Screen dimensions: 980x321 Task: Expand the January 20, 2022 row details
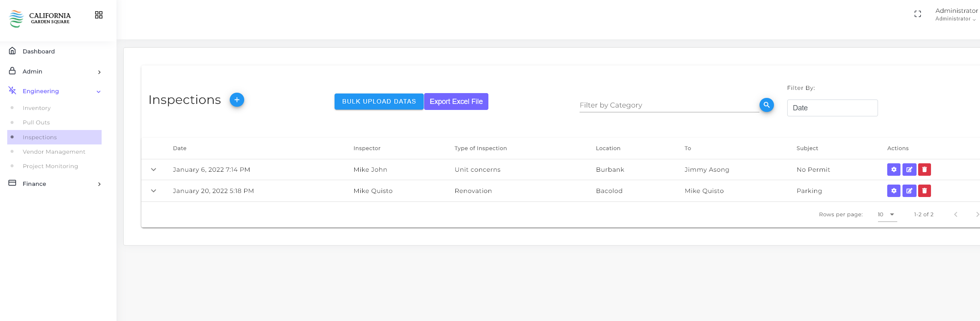click(153, 191)
